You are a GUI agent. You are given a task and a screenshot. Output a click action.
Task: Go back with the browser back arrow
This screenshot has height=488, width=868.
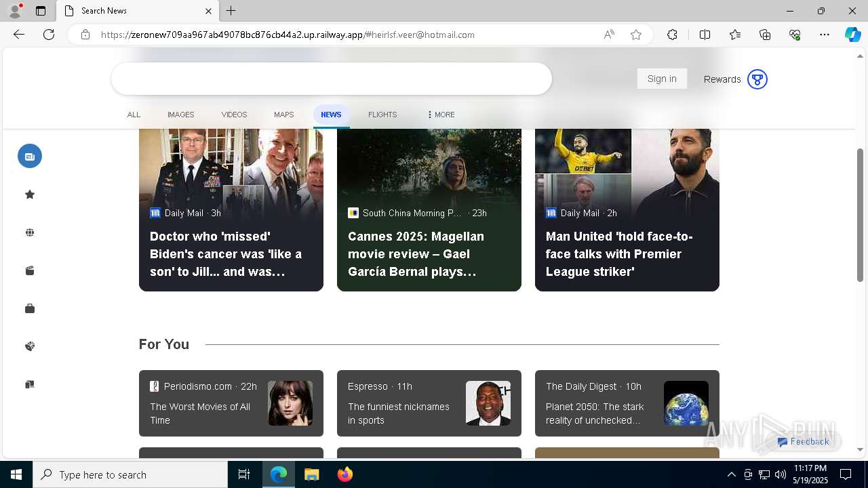tap(19, 35)
